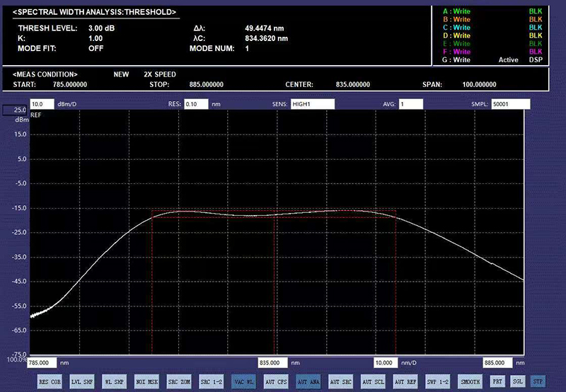566x392 pixels.
Task: Select the WL SHF function
Action: click(x=114, y=381)
